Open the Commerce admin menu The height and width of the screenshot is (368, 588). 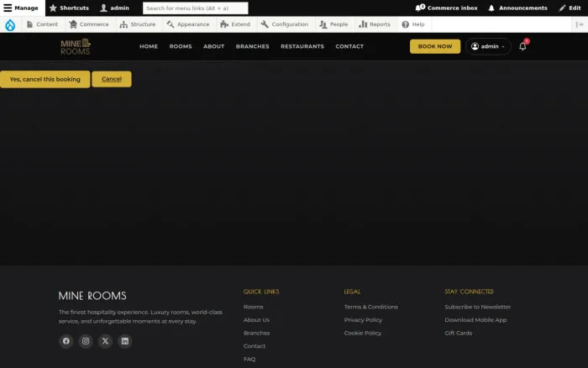tap(89, 24)
